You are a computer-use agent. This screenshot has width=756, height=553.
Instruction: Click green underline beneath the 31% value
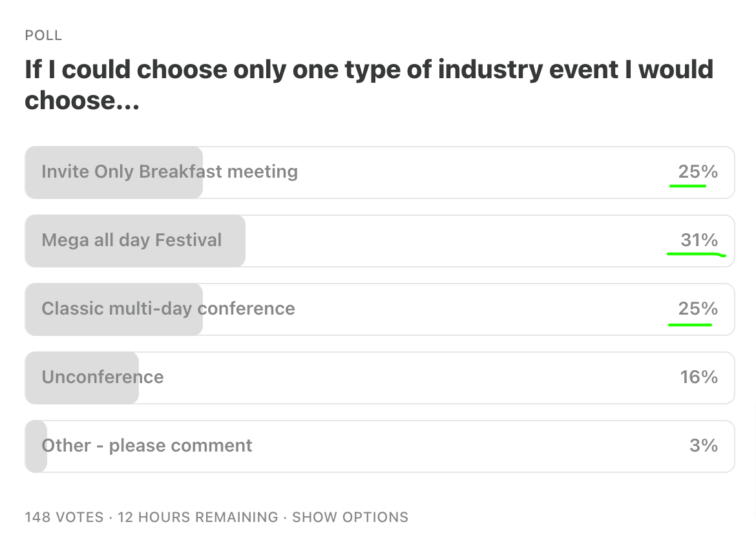point(696,254)
